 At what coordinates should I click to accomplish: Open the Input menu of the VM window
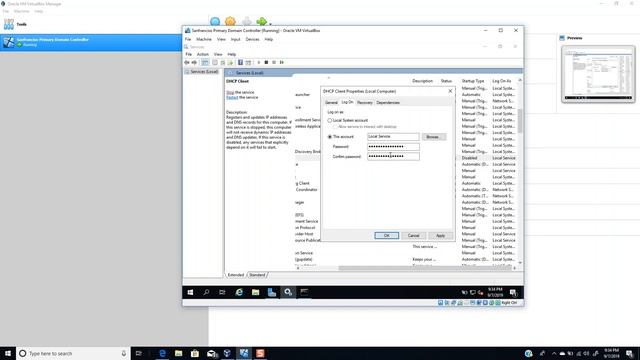point(236,39)
